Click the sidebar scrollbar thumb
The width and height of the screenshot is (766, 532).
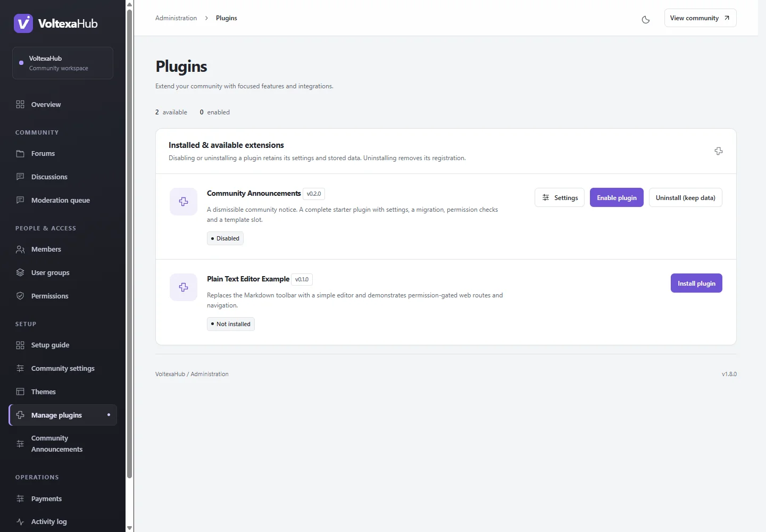129,244
